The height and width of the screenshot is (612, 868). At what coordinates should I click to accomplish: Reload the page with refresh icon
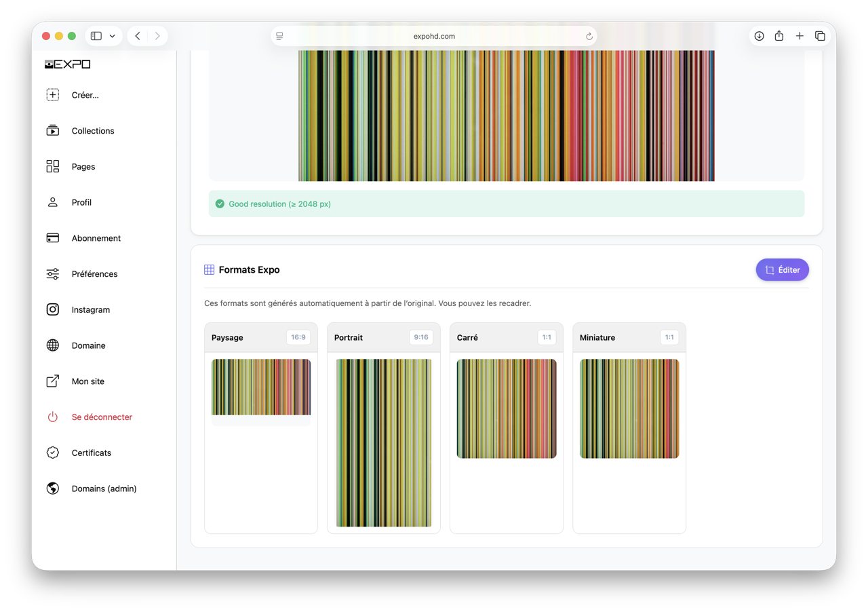589,36
